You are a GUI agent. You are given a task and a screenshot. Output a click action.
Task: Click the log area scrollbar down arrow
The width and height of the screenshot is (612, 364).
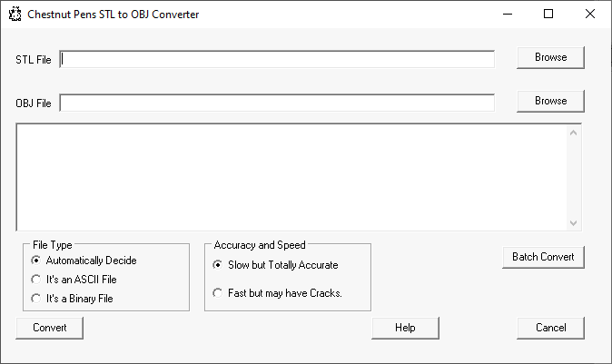click(573, 223)
